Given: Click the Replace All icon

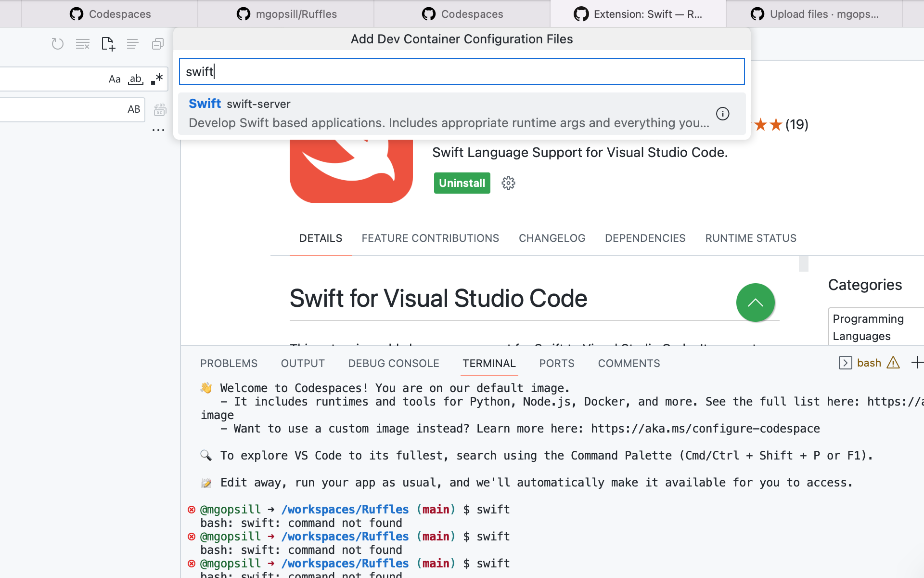Looking at the screenshot, I should pyautogui.click(x=160, y=109).
